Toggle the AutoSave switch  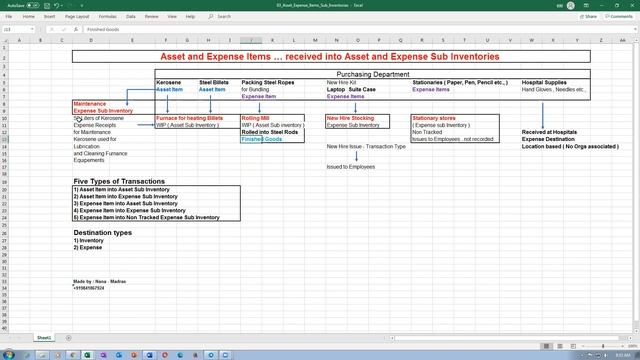click(33, 5)
